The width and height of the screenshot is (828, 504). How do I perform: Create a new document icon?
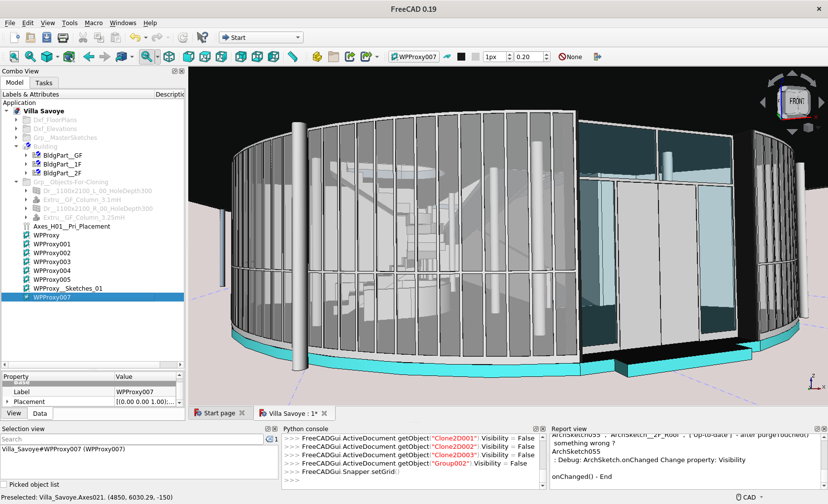(15, 37)
